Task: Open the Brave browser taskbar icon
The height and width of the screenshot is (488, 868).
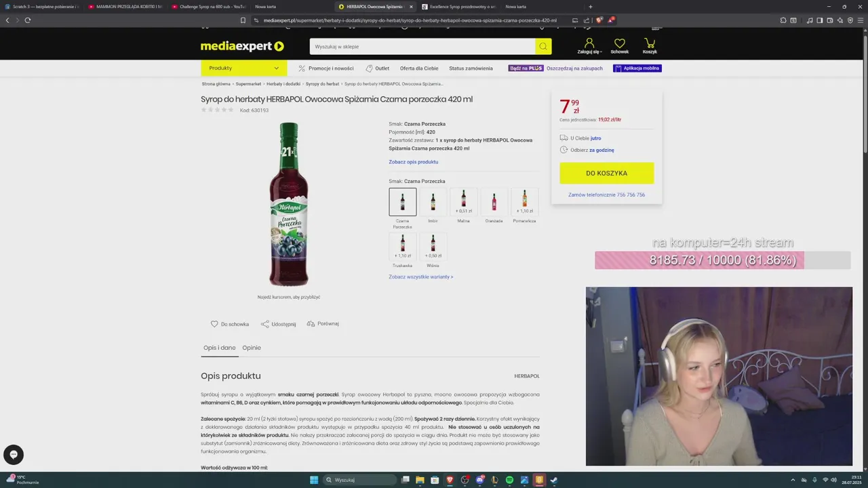Action: (x=450, y=480)
